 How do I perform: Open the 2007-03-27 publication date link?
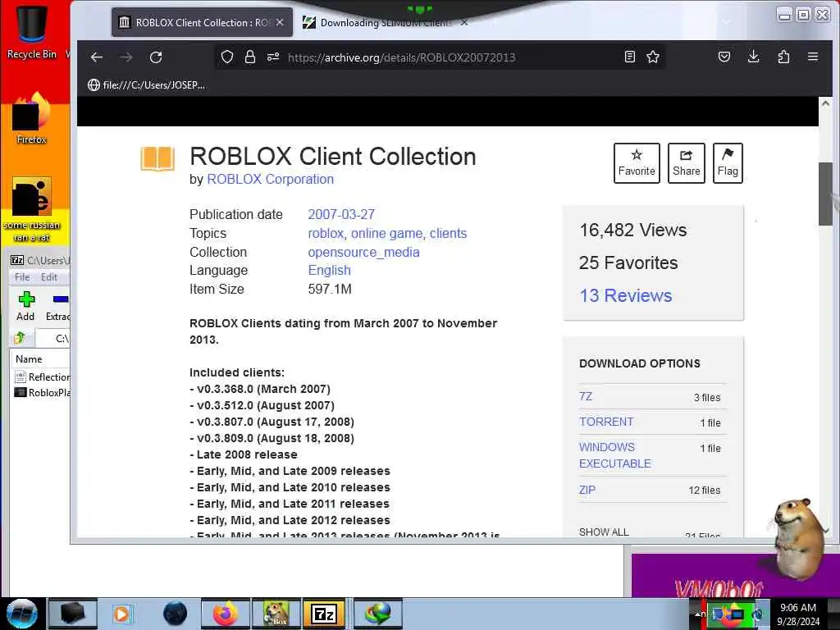(341, 214)
